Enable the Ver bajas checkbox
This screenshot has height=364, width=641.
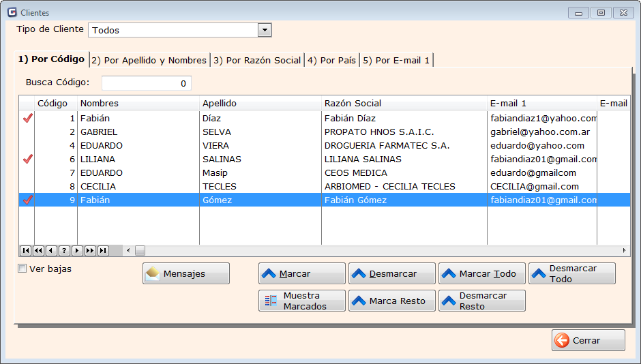point(23,269)
